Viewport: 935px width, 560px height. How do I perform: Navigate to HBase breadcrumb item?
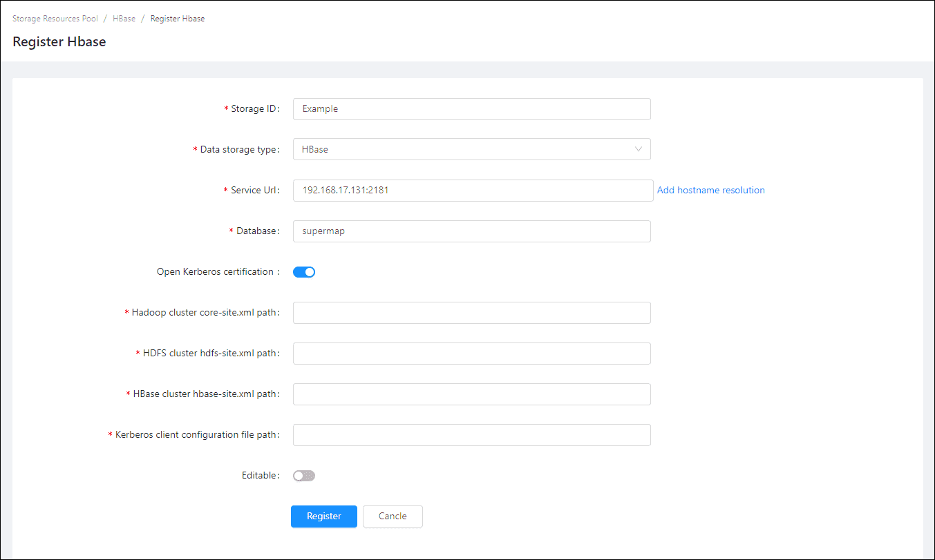[x=124, y=19]
